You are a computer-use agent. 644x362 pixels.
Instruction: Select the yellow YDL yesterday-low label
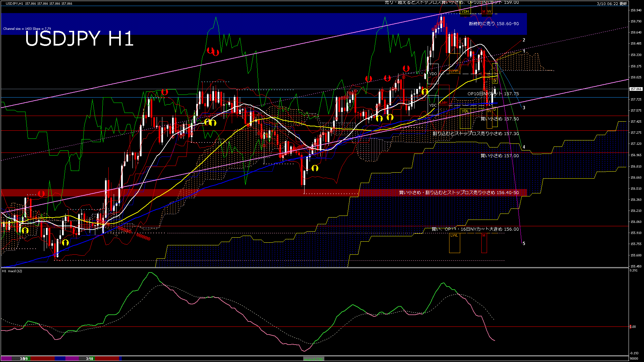465,111
